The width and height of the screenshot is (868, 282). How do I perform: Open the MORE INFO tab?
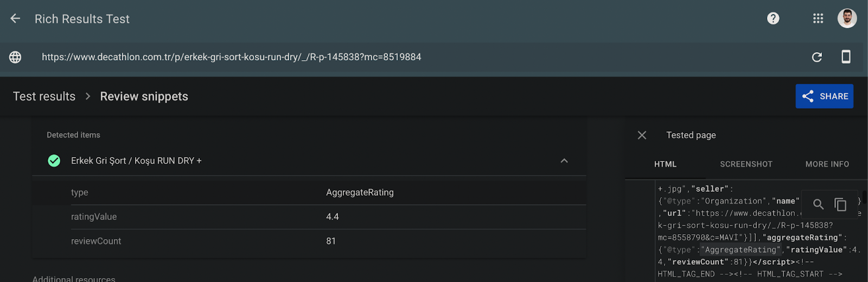pos(827,164)
